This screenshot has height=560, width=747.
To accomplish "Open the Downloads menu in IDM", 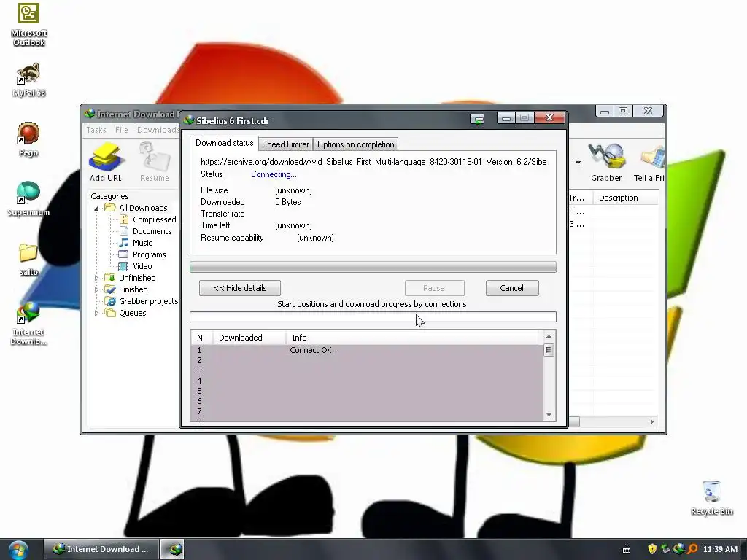I will point(158,130).
